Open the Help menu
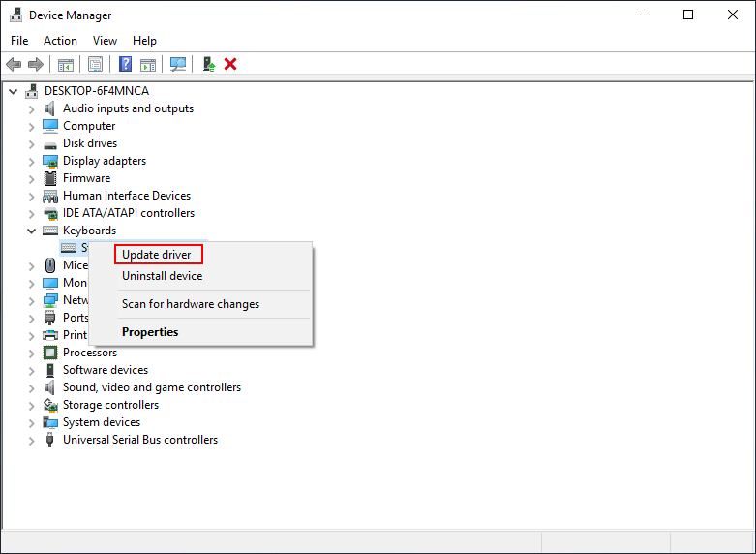 144,41
